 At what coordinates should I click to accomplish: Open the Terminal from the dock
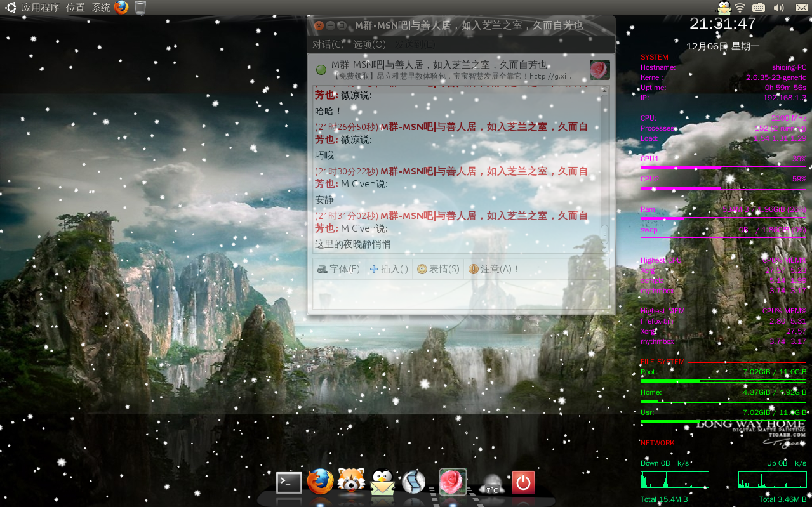[289, 483]
